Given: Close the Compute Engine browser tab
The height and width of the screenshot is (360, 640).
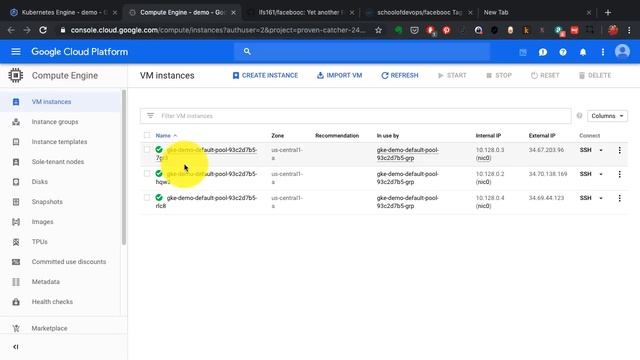Looking at the screenshot, I should point(233,13).
